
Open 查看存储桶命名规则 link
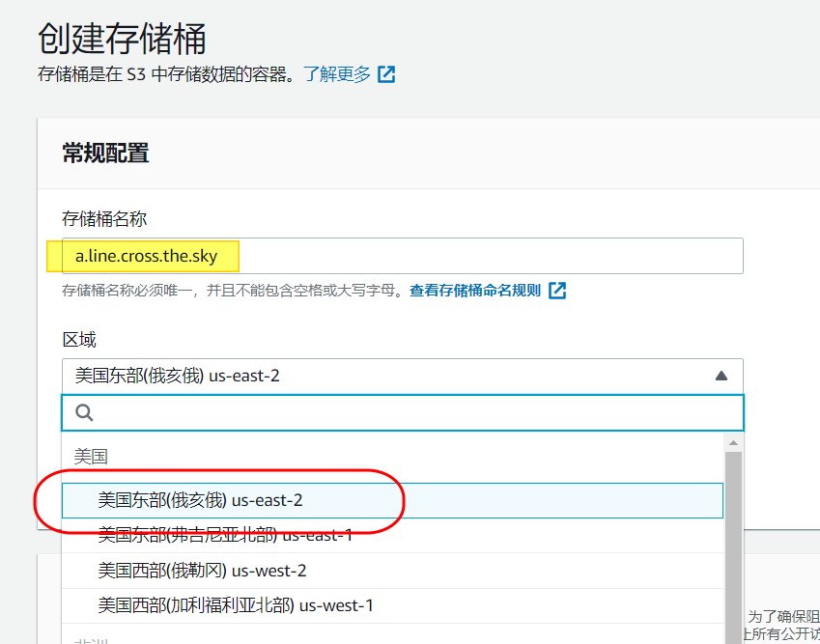(474, 291)
